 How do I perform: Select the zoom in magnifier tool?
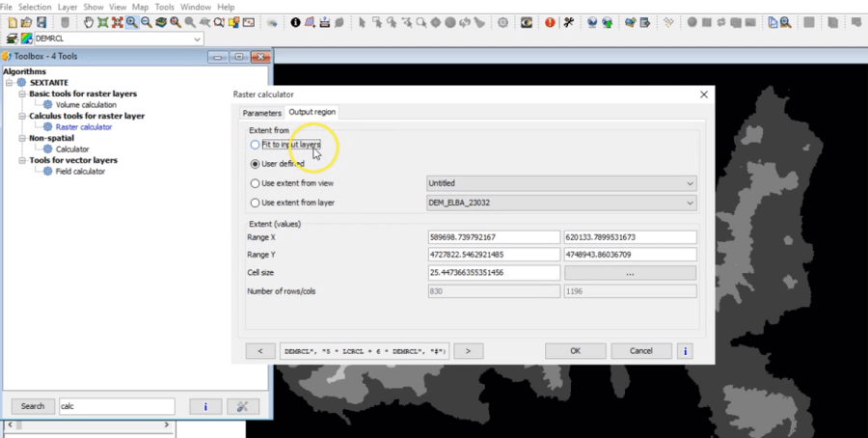click(x=130, y=22)
